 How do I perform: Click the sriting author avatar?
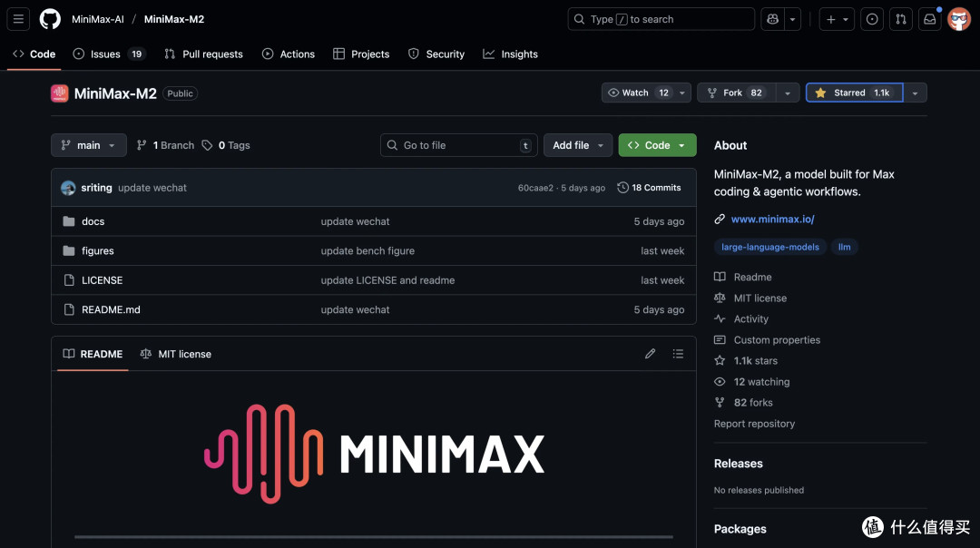click(68, 188)
